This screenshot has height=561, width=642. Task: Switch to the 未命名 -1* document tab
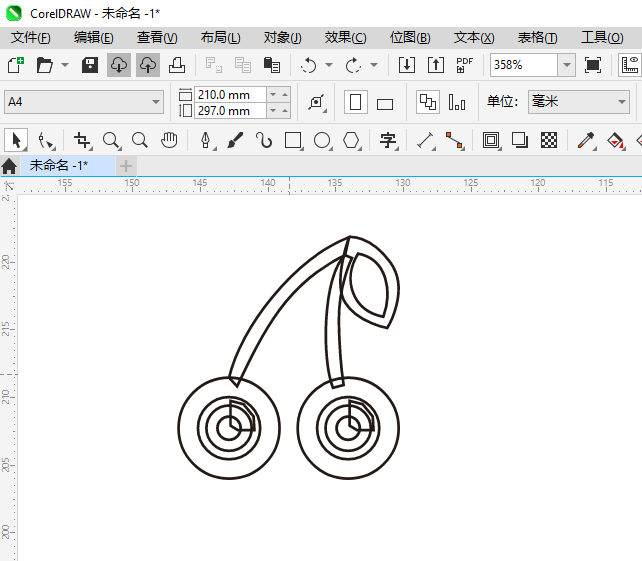pos(58,165)
